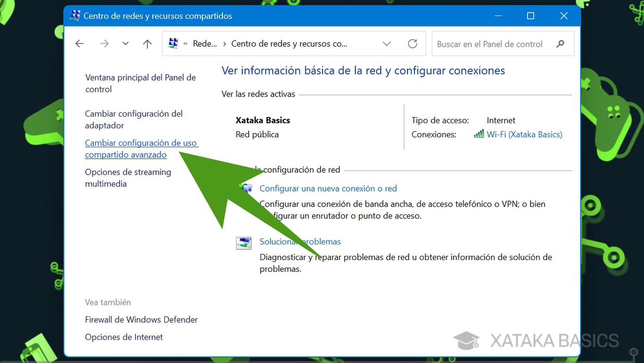Image resolution: width=644 pixels, height=363 pixels.
Task: Open Firewall de Windows Defender
Action: [141, 320]
